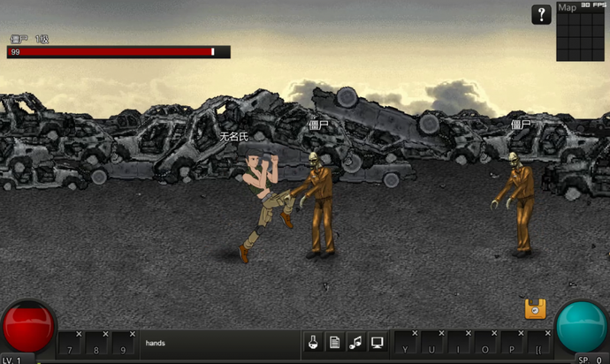Viewport: 610px width, 364px height.
Task: Clear skill slot U with its X
Action: pos(441,333)
